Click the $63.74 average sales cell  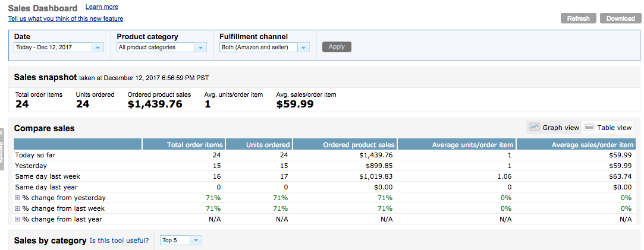click(x=621, y=176)
